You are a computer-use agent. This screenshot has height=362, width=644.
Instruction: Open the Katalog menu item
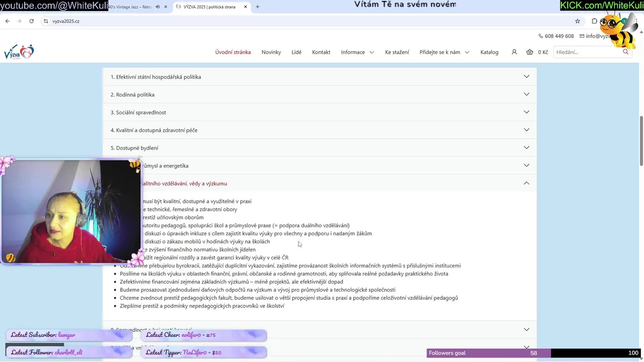click(x=490, y=52)
